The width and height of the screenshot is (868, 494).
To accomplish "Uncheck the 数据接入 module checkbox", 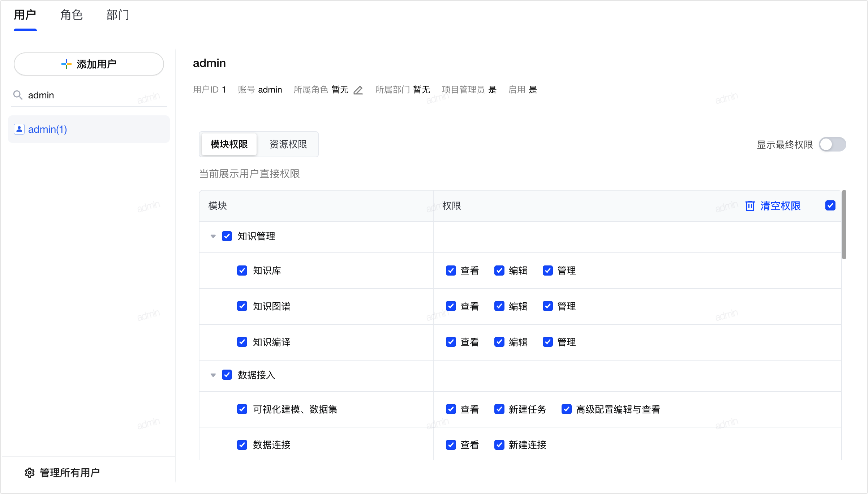I will [x=227, y=375].
